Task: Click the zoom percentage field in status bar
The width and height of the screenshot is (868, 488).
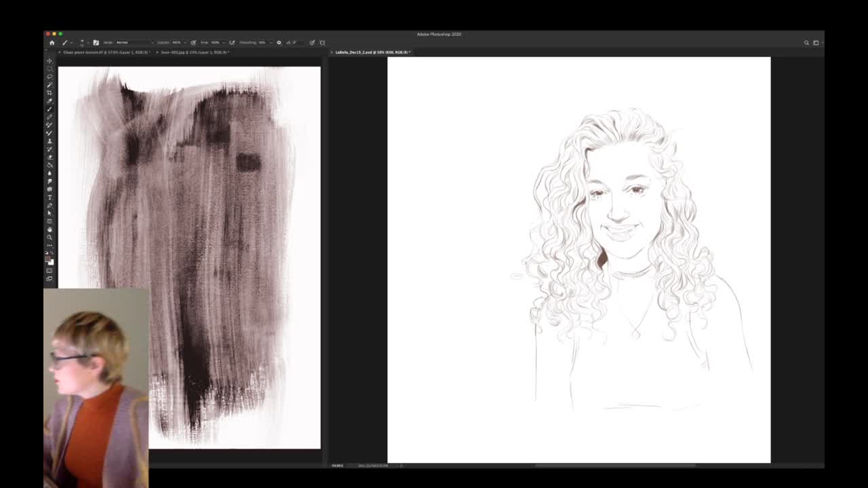Action: [x=337, y=466]
